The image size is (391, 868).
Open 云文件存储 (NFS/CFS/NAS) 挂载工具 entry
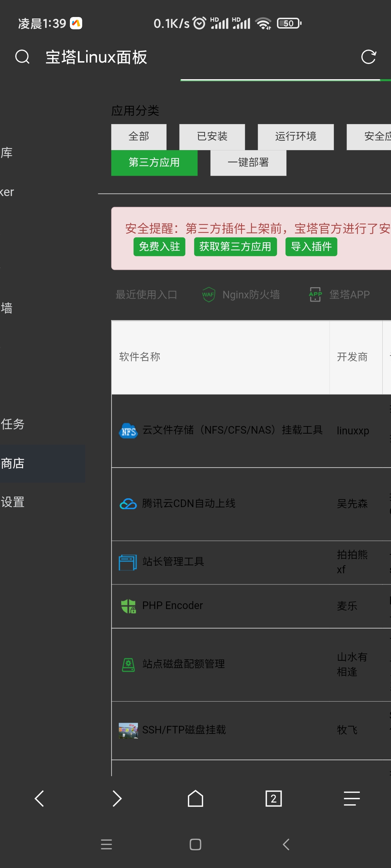(232, 430)
